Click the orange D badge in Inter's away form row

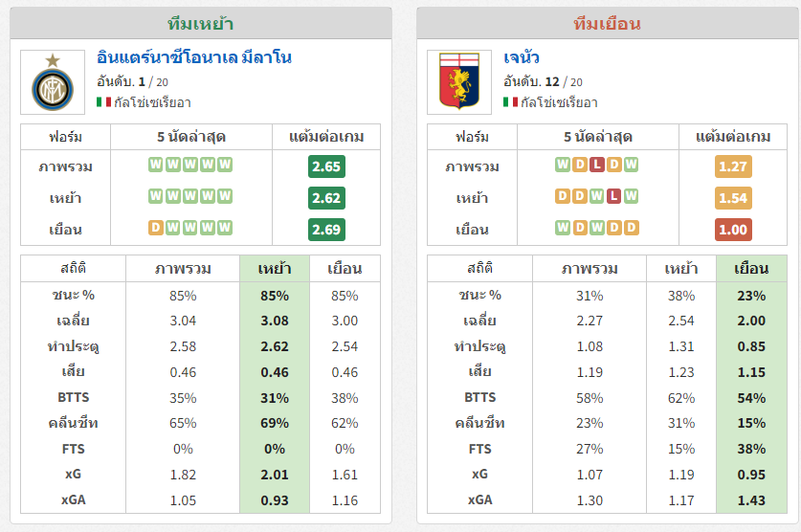pyautogui.click(x=156, y=228)
